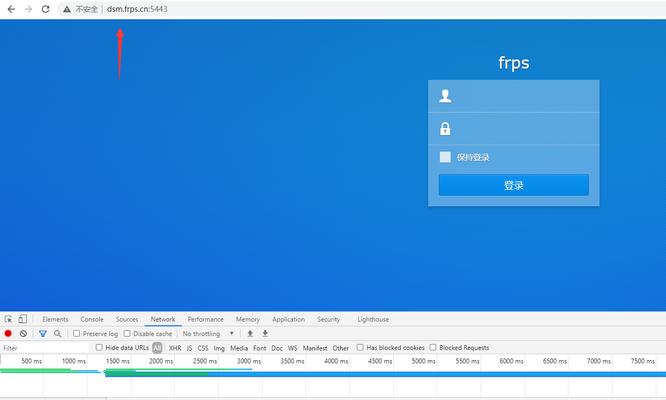This screenshot has height=400, width=666.
Task: Reload the page with the refresh icon
Action: click(45, 9)
